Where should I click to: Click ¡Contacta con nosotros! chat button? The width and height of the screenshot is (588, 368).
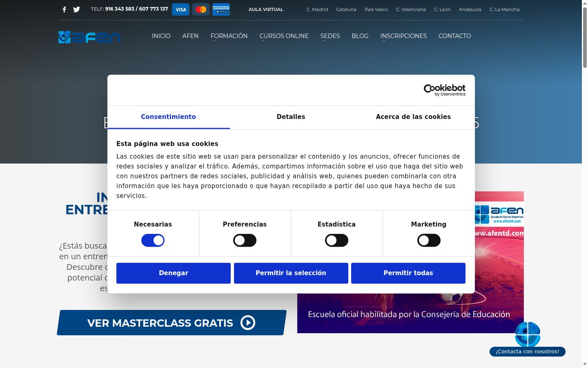pos(528,352)
